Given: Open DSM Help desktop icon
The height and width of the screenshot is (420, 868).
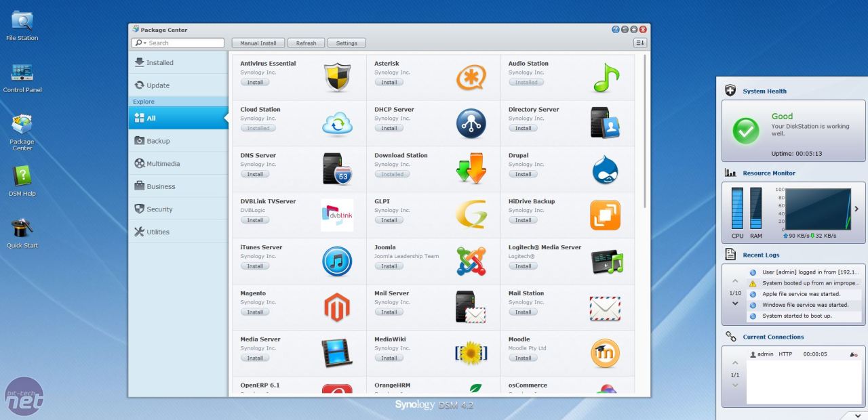Looking at the screenshot, I should [22, 181].
